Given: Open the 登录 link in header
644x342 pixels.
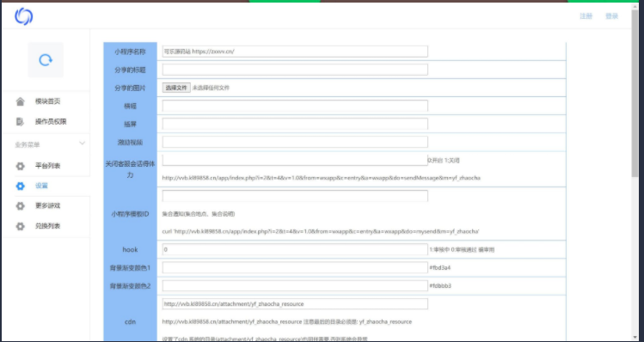Looking at the screenshot, I should pyautogui.click(x=611, y=16).
